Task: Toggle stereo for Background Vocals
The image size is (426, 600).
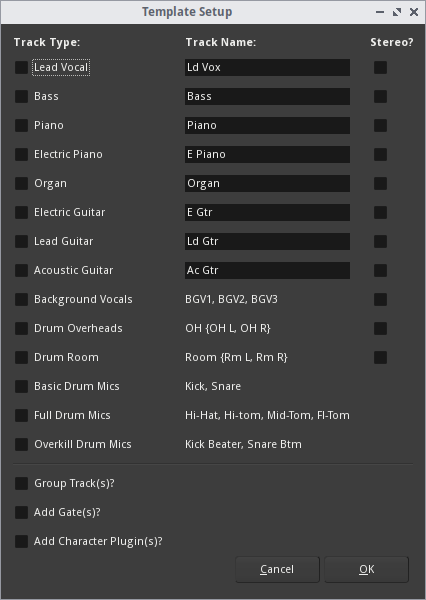Action: [x=380, y=299]
